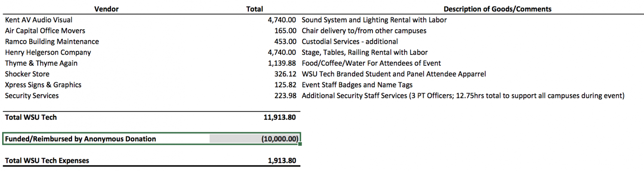The height and width of the screenshot is (171, 644).
Task: Click the 125.82 amount cell
Action: pyautogui.click(x=285, y=85)
